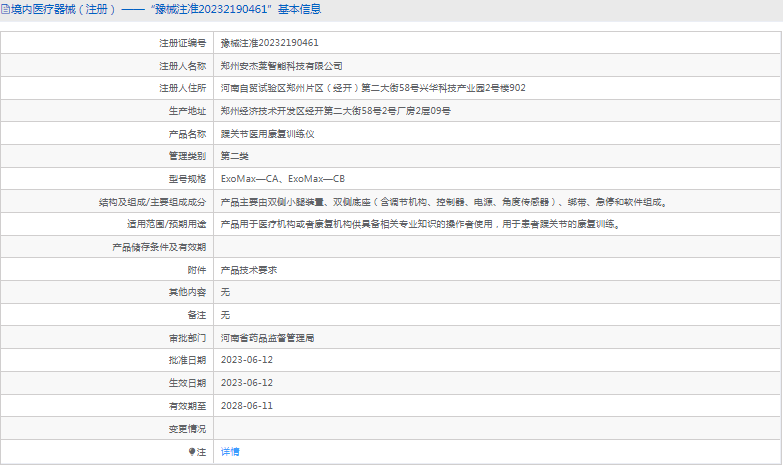This screenshot has width=783, height=468.
Task: Click the document icon in the page header
Action: tap(5, 9)
